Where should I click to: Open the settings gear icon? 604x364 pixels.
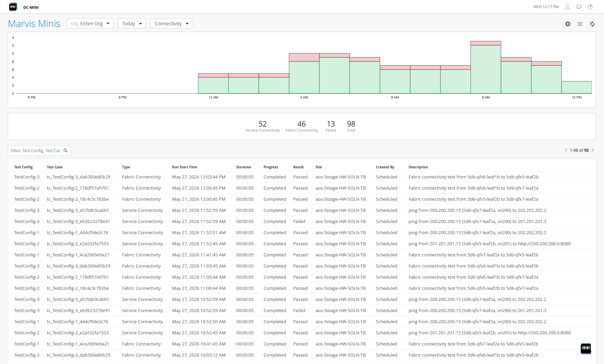click(x=568, y=24)
